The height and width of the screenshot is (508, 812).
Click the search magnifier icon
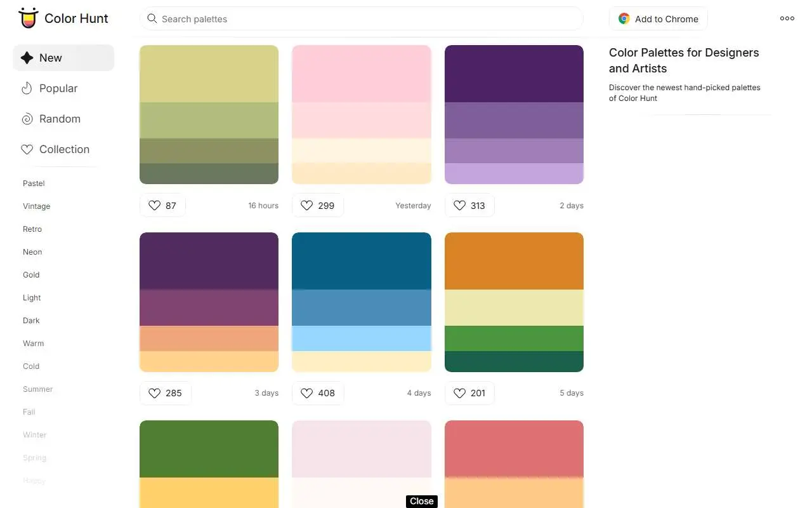(x=152, y=18)
